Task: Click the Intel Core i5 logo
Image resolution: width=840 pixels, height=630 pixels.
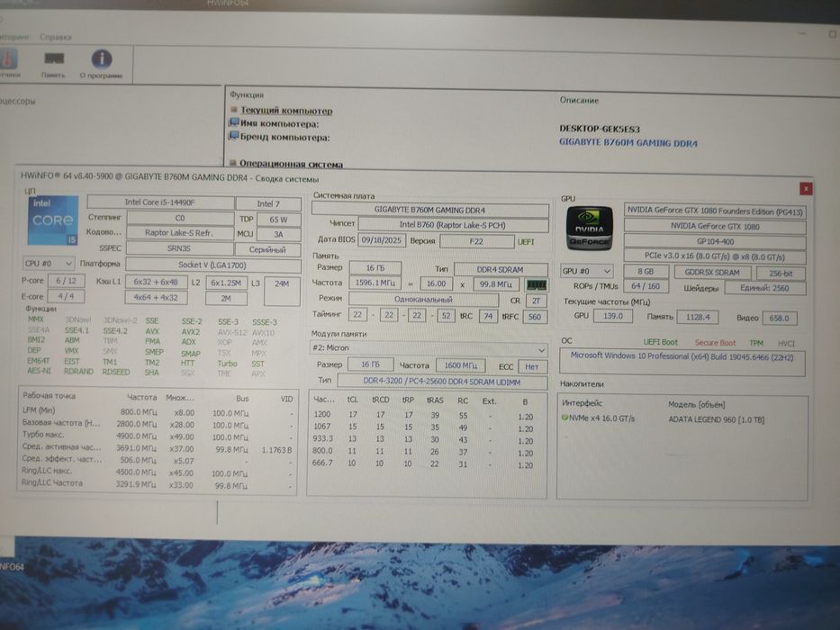Action: point(52,220)
